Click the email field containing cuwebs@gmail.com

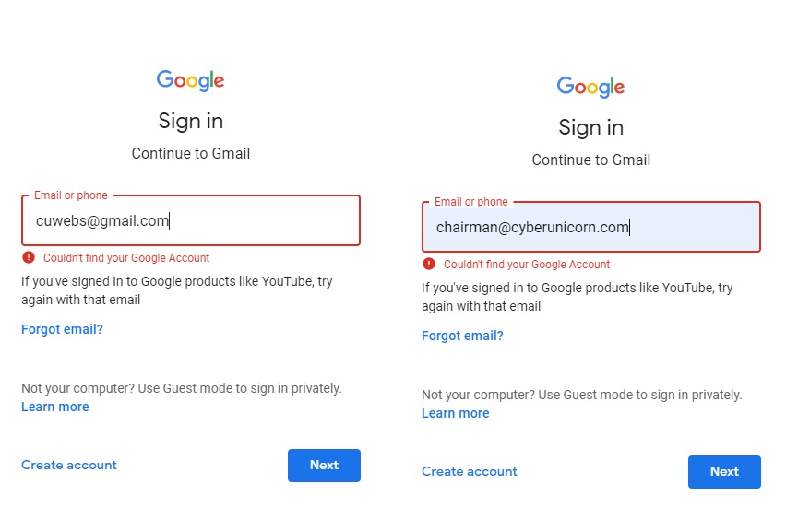[x=190, y=221]
